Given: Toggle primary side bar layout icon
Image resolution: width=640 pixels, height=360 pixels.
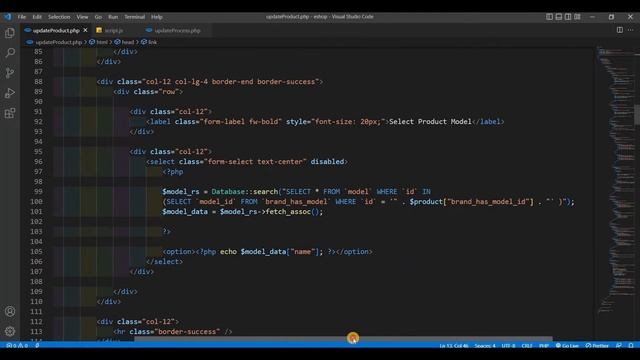Looking at the screenshot, I should pos(549,17).
